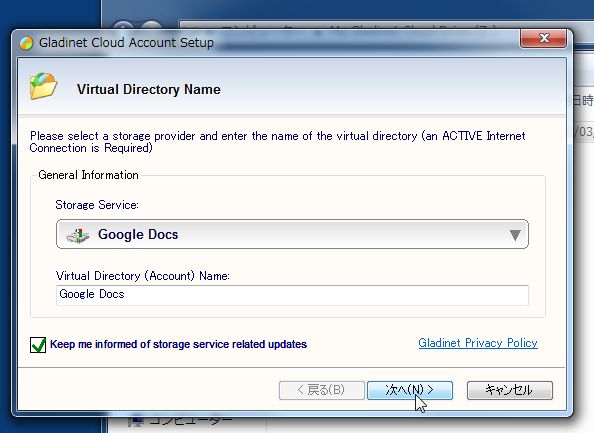Click the キャンセル cancel button

510,390
